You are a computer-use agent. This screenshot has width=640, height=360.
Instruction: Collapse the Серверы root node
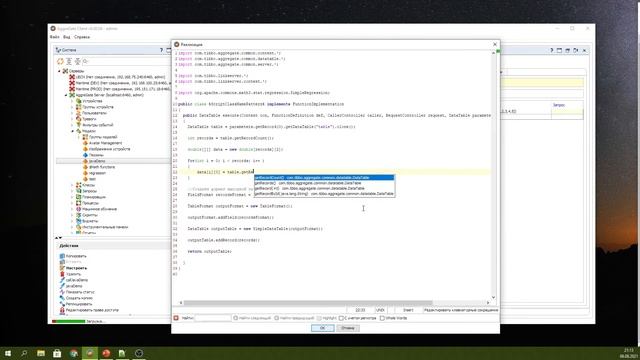pyautogui.click(x=59, y=71)
